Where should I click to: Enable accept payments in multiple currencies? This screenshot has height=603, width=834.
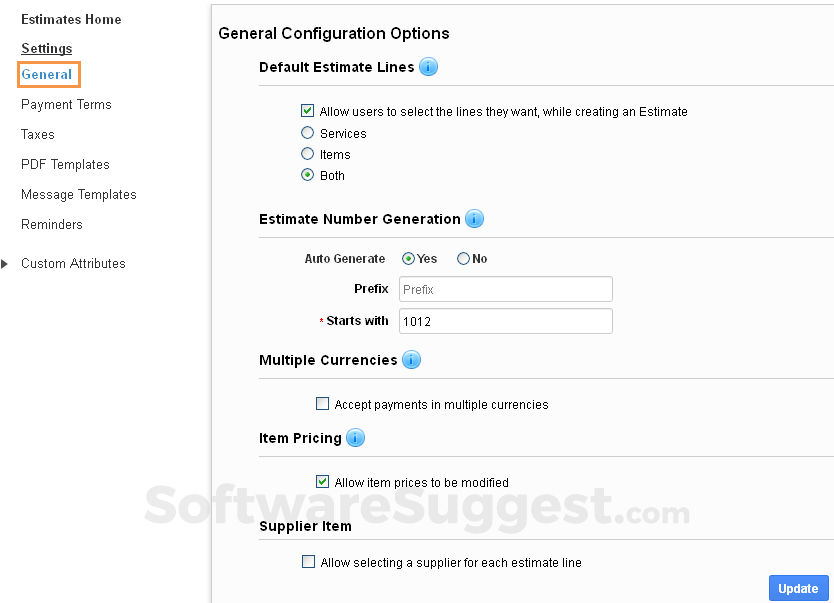322,404
